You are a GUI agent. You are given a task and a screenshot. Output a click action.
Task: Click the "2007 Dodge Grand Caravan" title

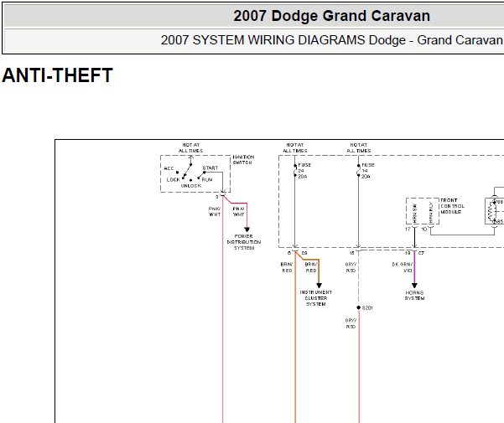331,16
